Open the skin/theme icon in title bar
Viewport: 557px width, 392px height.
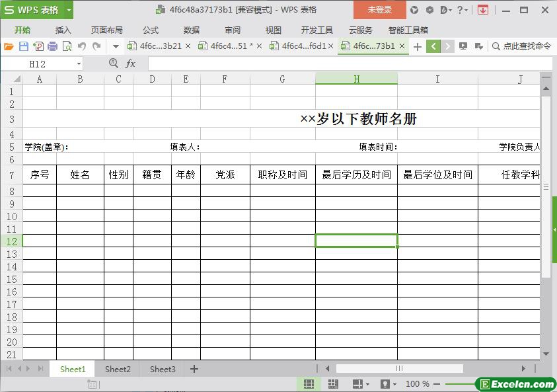pos(414,10)
